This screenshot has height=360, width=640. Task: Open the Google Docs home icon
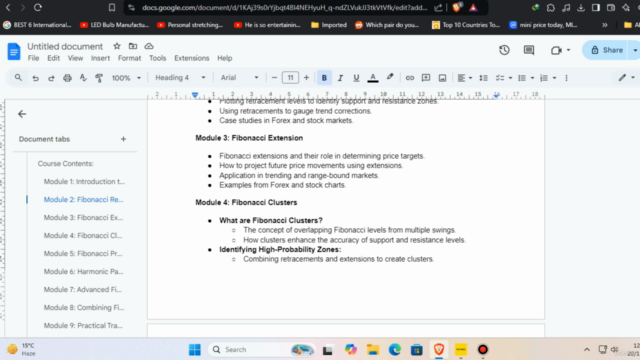coord(14,52)
